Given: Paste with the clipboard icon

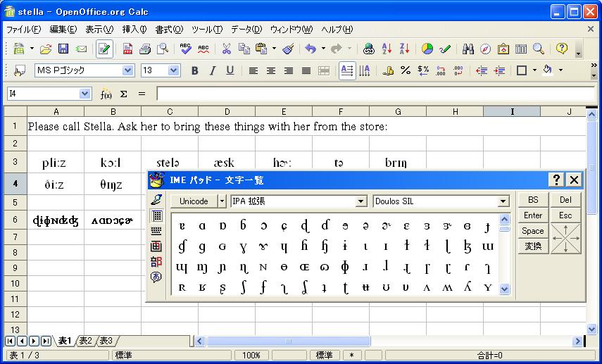Looking at the screenshot, I should click(x=261, y=49).
